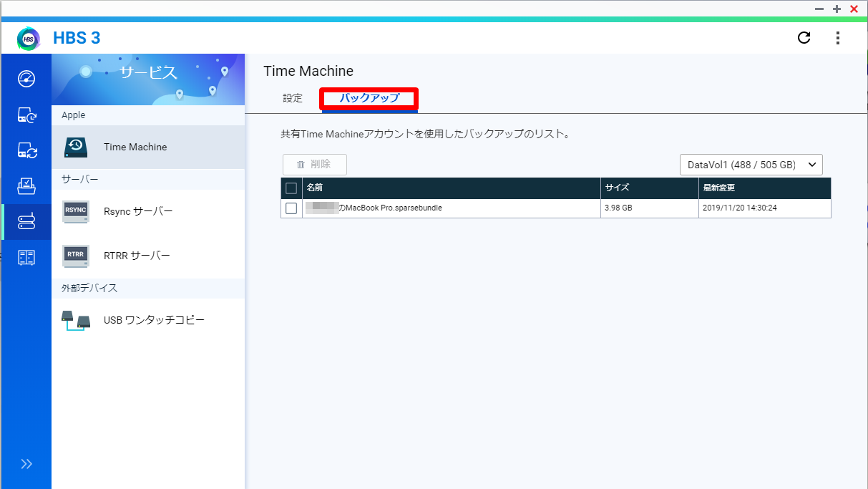Sort by the 最新変更 column header
This screenshot has height=489, width=868.
[765, 188]
